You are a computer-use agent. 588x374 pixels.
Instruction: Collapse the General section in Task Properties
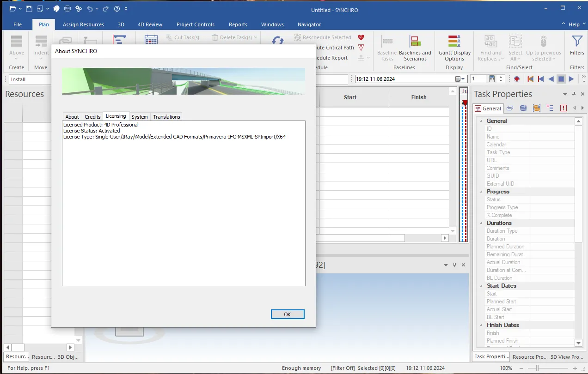(x=481, y=121)
